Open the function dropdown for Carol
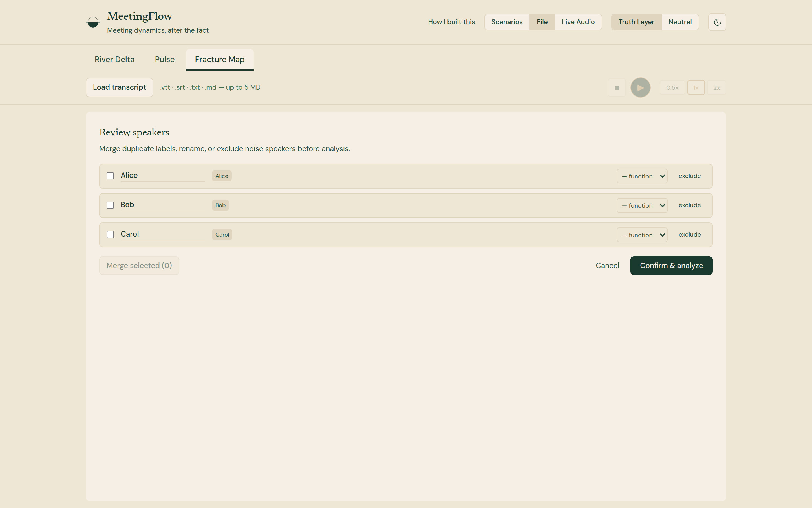The height and width of the screenshot is (508, 812). tap(642, 235)
